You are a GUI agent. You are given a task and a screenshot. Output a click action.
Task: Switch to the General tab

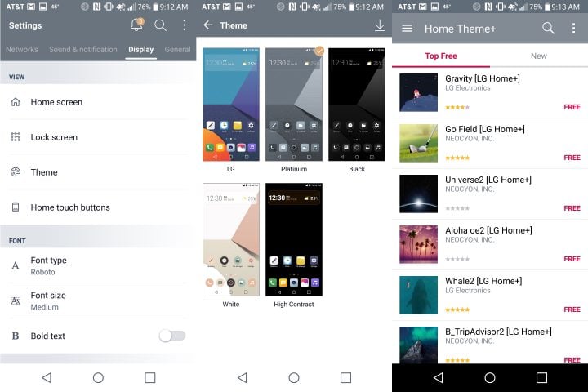pyautogui.click(x=178, y=49)
